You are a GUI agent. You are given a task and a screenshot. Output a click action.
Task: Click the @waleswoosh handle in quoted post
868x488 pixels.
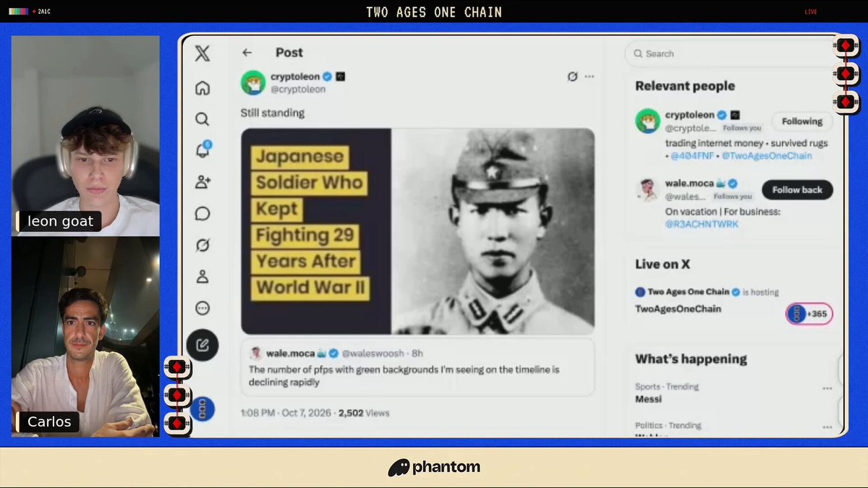(x=372, y=354)
